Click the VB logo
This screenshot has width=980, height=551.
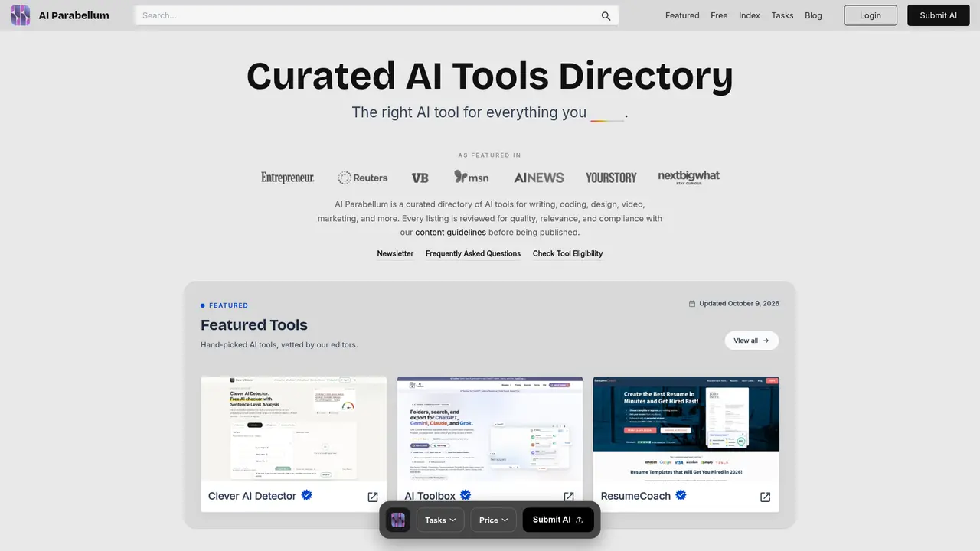(420, 178)
